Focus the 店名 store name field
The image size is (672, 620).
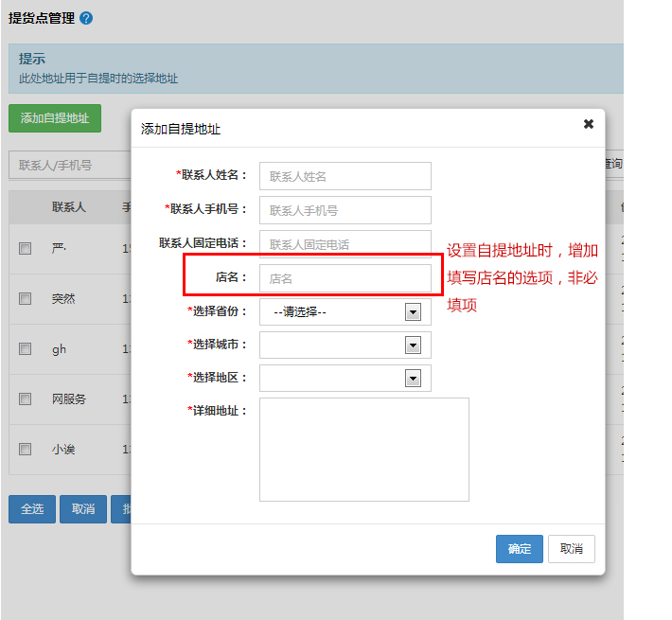[x=345, y=278]
